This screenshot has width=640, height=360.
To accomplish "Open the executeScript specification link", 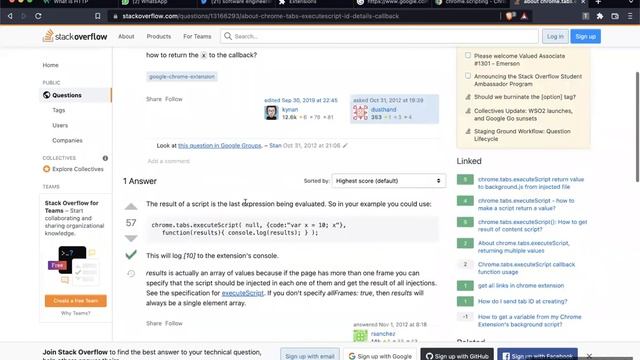I will coord(242,293).
